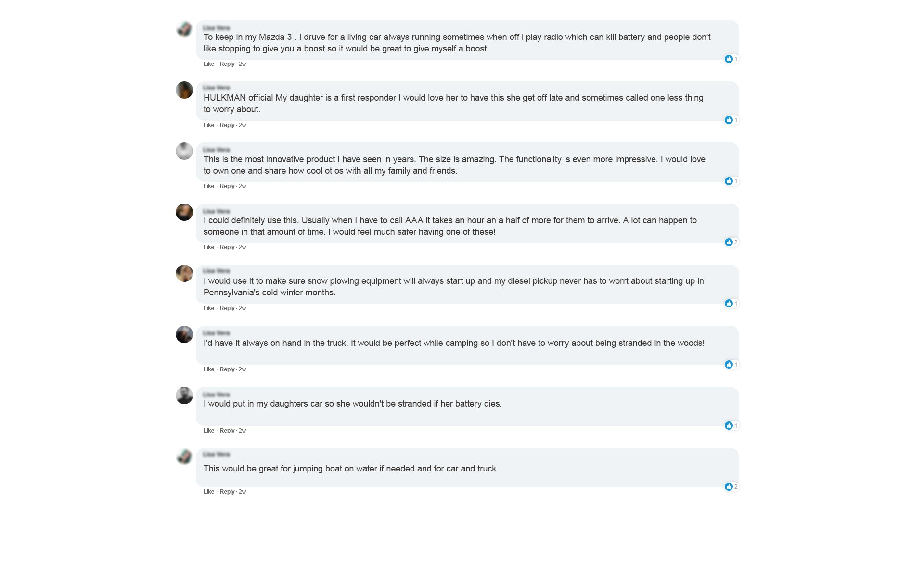Open commenter name above HULKMAN official comment

click(x=217, y=88)
